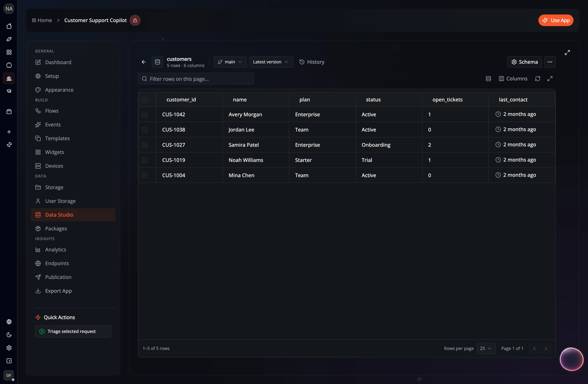Click the lock icon beside Customer Support Copilot
Viewport: 588px width, 384px height.
pos(135,20)
